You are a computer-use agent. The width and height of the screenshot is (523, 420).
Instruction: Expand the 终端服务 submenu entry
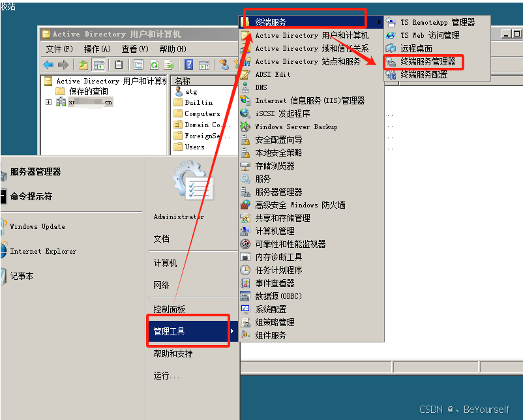[x=311, y=22]
